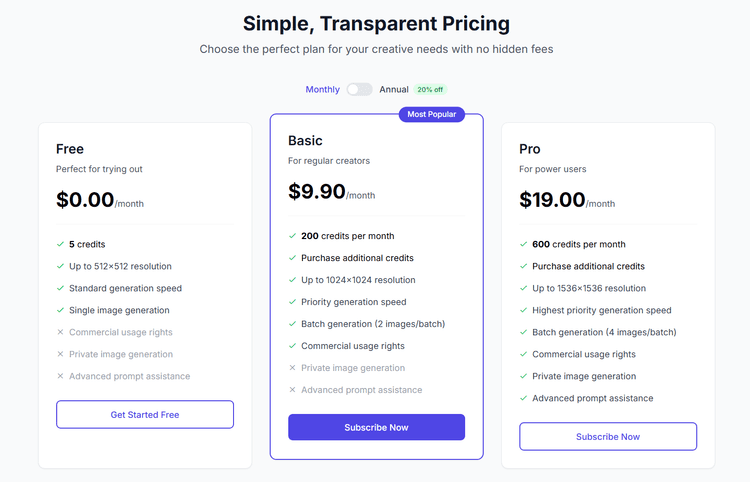Subscribe to the Pro plan

click(x=608, y=436)
